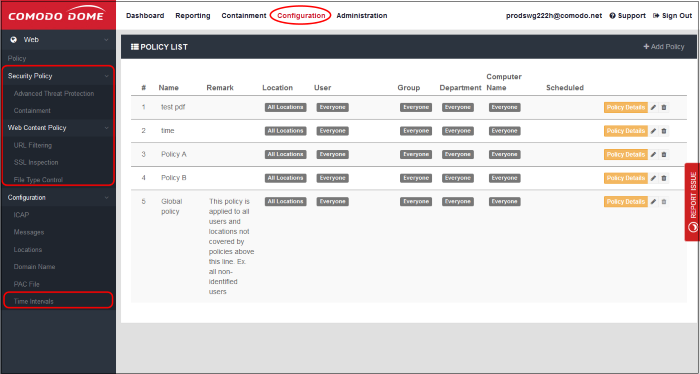
Task: Sign Out of the account
Action: coord(672,16)
